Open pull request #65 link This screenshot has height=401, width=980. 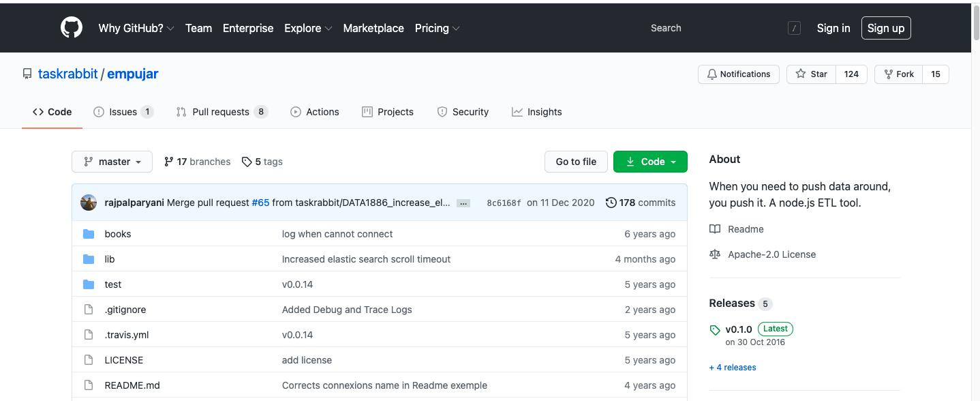(260, 203)
